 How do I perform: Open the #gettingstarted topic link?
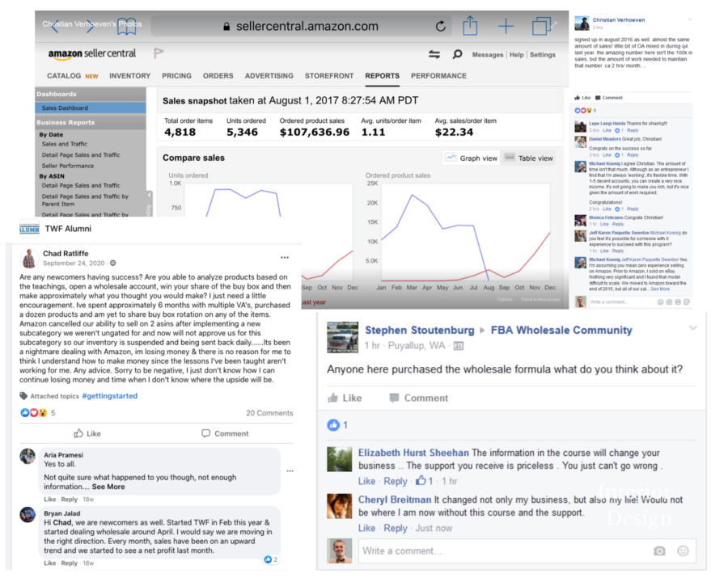109,396
